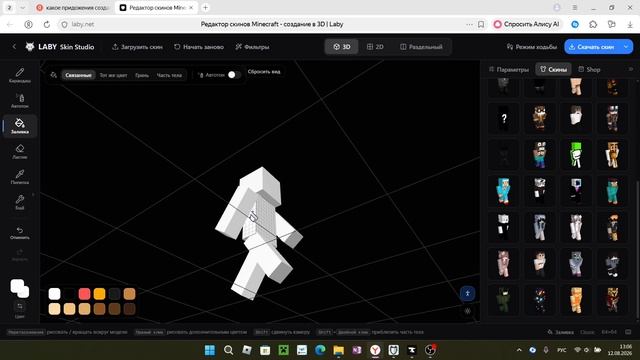Select the Eyedropper (Пипетка) tool
Viewport: 640px width, 360px height.
20,177
